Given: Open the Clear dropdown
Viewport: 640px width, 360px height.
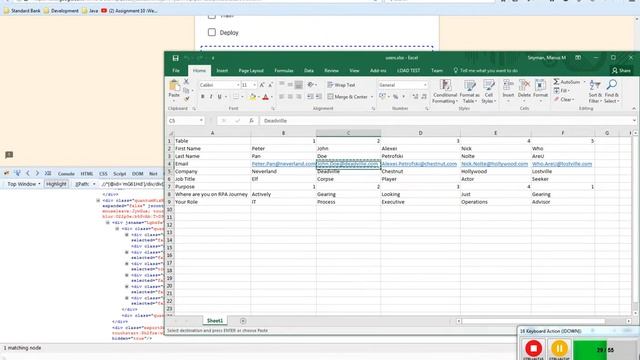Looking at the screenshot, I should point(573,100).
